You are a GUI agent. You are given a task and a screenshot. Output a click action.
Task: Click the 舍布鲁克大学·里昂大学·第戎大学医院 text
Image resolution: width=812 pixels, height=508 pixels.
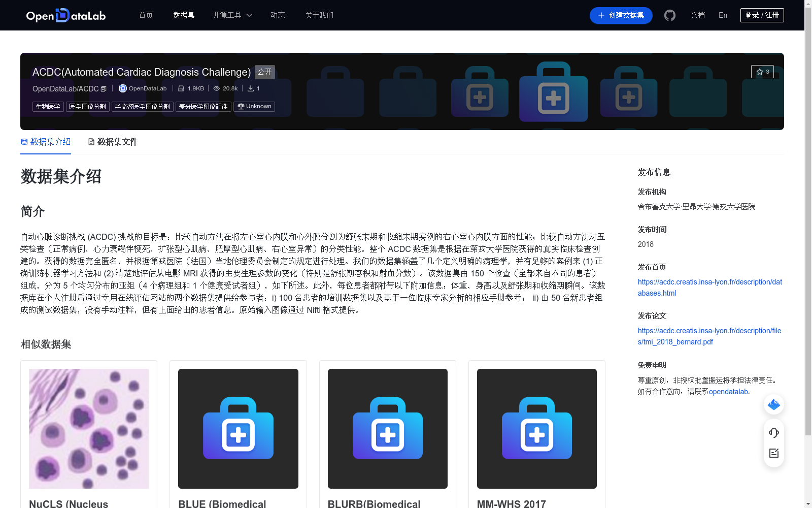click(697, 207)
